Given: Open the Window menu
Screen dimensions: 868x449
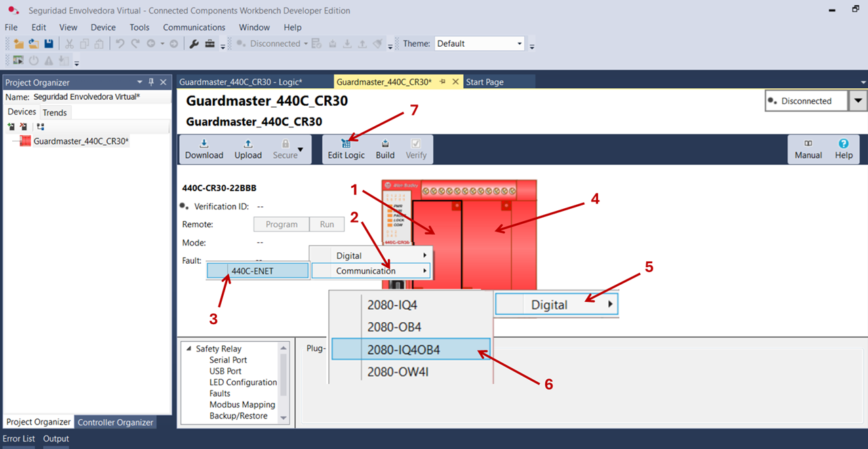Looking at the screenshot, I should (254, 27).
